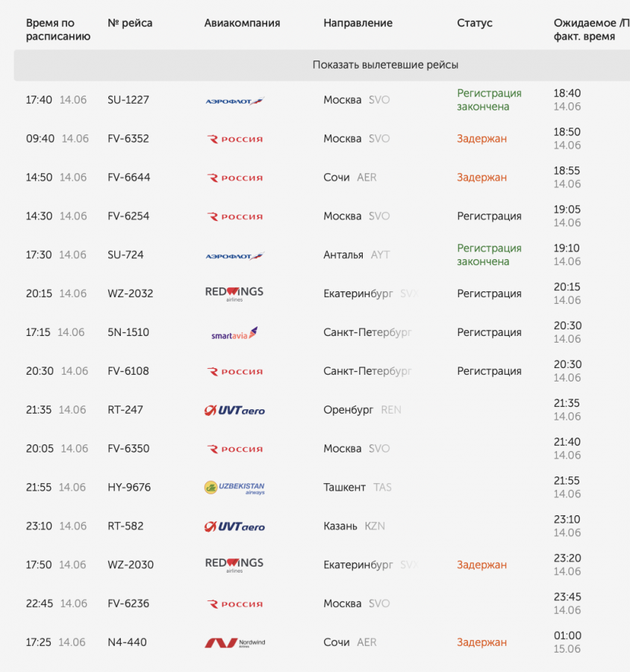Click the Aeroflot logo for flight SU-724
Image resolution: width=630 pixels, height=672 pixels.
coord(235,256)
